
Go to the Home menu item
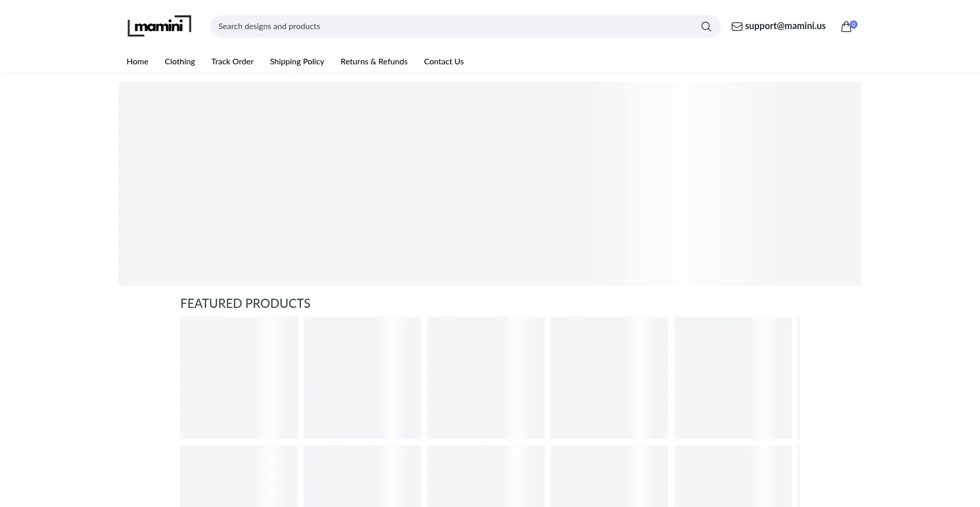(137, 61)
